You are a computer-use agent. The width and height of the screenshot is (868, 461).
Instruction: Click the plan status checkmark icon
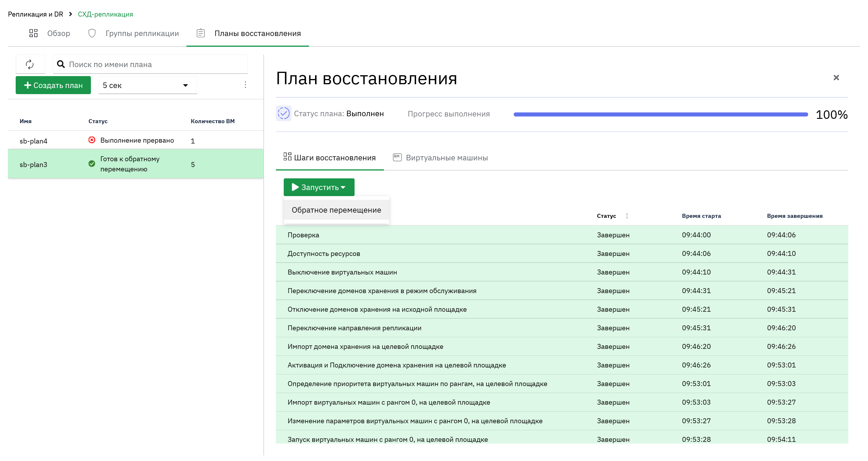pos(284,114)
